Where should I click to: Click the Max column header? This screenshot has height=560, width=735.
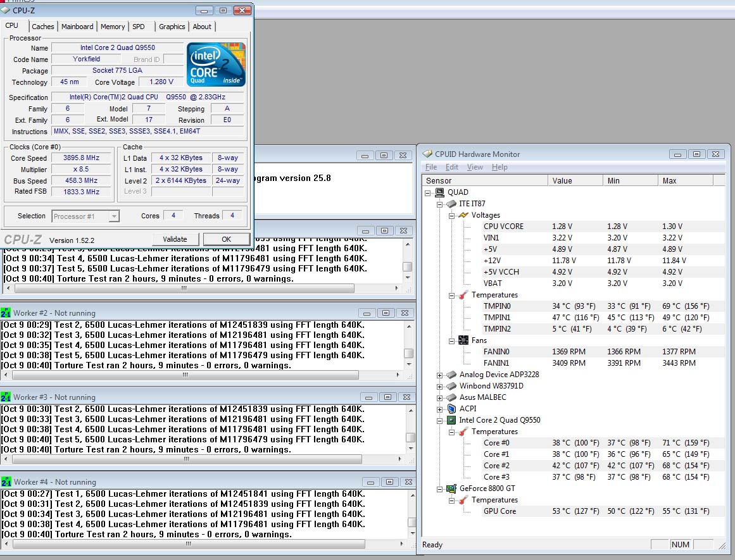tap(686, 180)
